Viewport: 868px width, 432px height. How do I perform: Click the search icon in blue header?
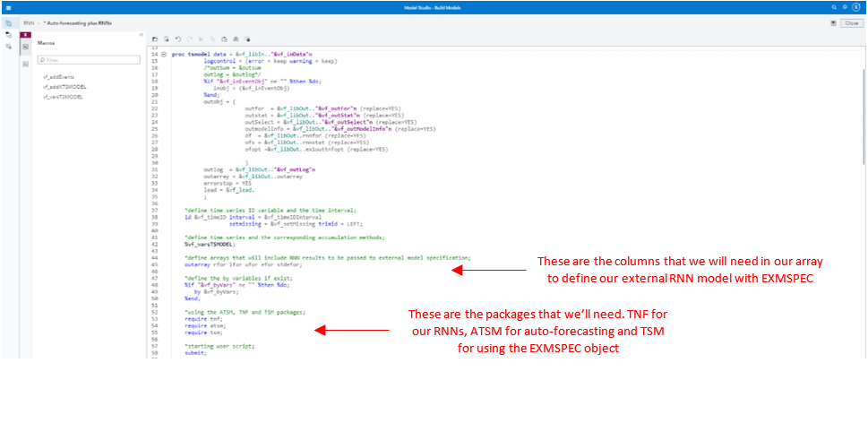click(834, 7)
